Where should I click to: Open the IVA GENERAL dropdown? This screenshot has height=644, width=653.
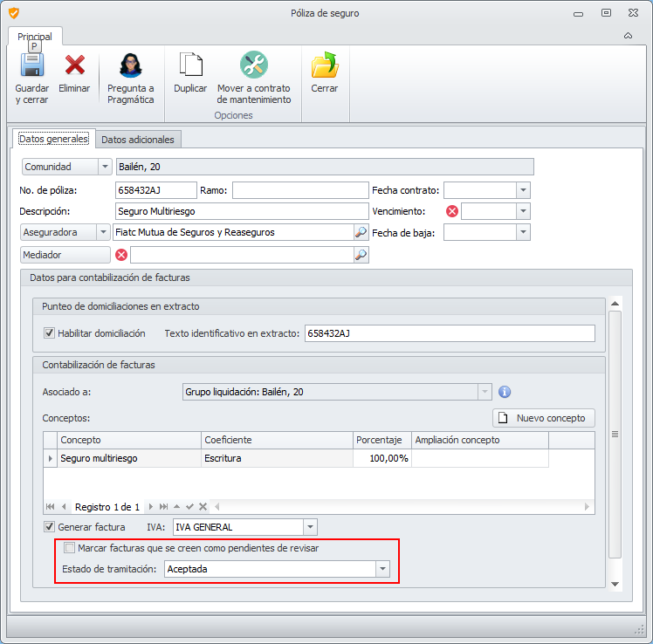pos(310,527)
